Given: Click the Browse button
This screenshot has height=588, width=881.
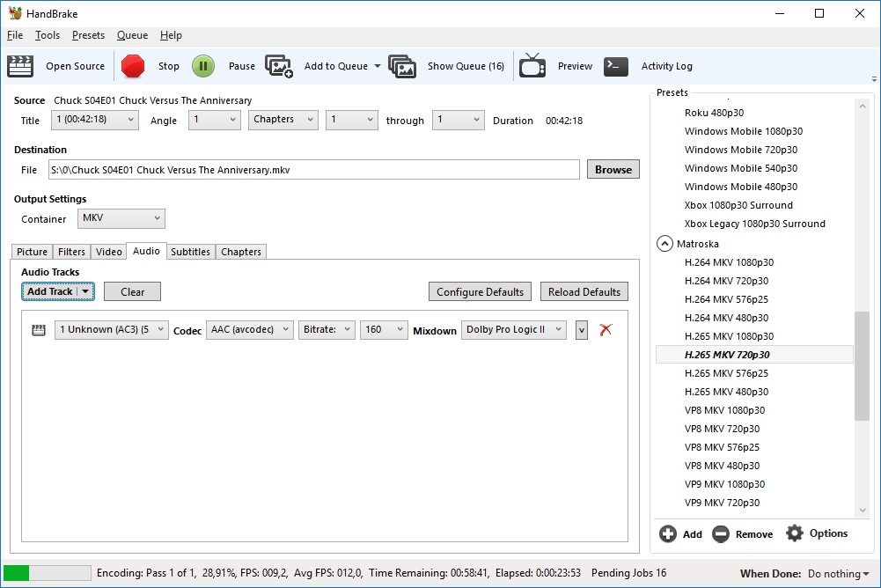Looking at the screenshot, I should pyautogui.click(x=613, y=170).
